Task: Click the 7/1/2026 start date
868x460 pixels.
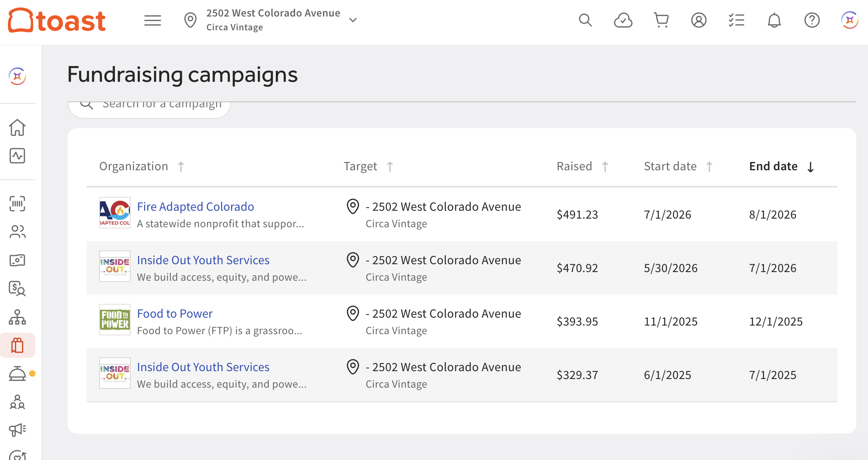Action: pos(668,215)
